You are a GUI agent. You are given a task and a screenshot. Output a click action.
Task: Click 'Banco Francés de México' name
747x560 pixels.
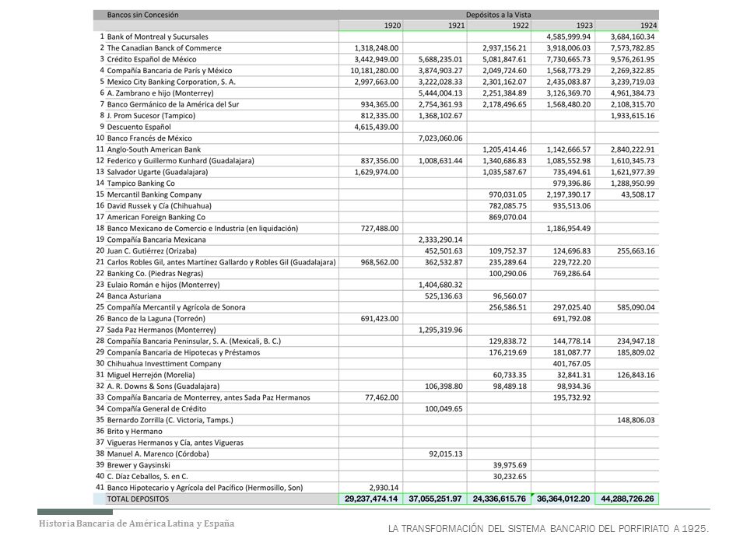[x=149, y=138]
